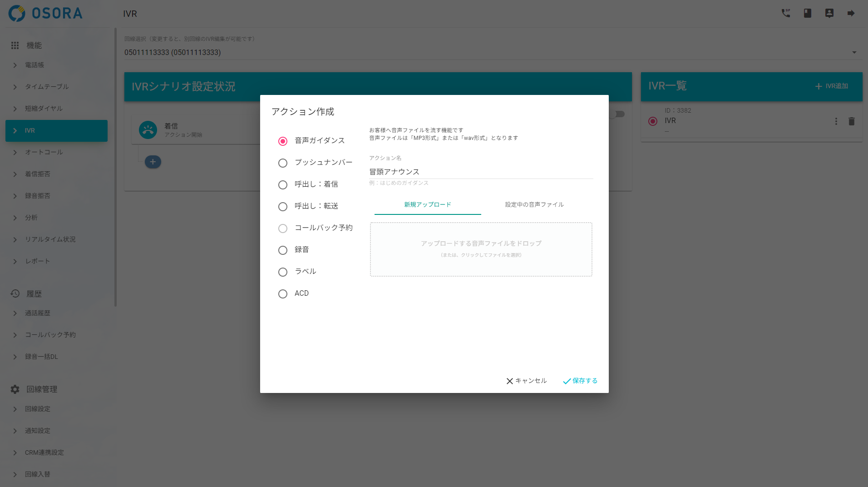Select the 音声ガイダンス radio option

[283, 141]
